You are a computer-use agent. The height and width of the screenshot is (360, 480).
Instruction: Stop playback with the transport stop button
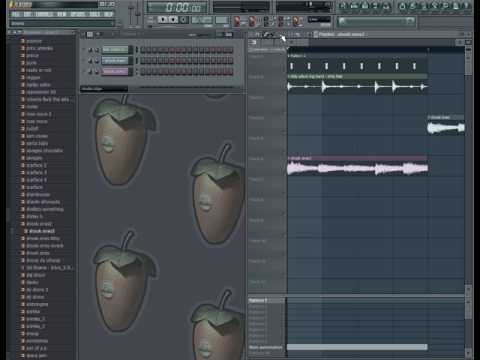(173, 20)
